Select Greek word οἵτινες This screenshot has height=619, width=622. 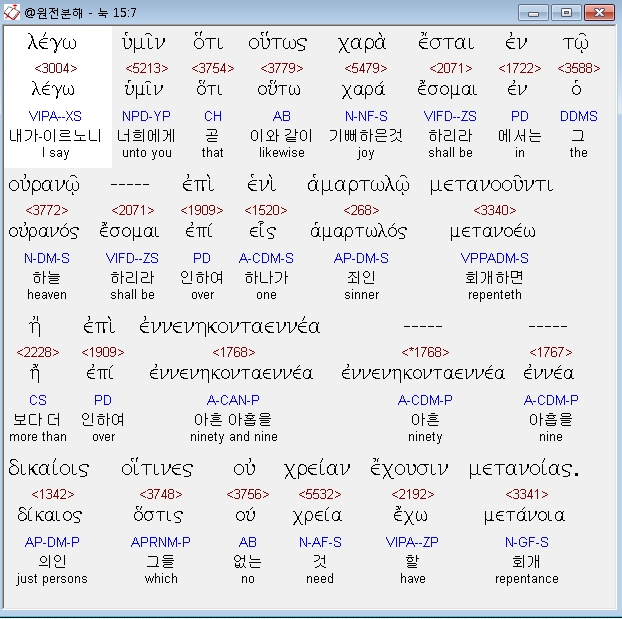pos(157,469)
